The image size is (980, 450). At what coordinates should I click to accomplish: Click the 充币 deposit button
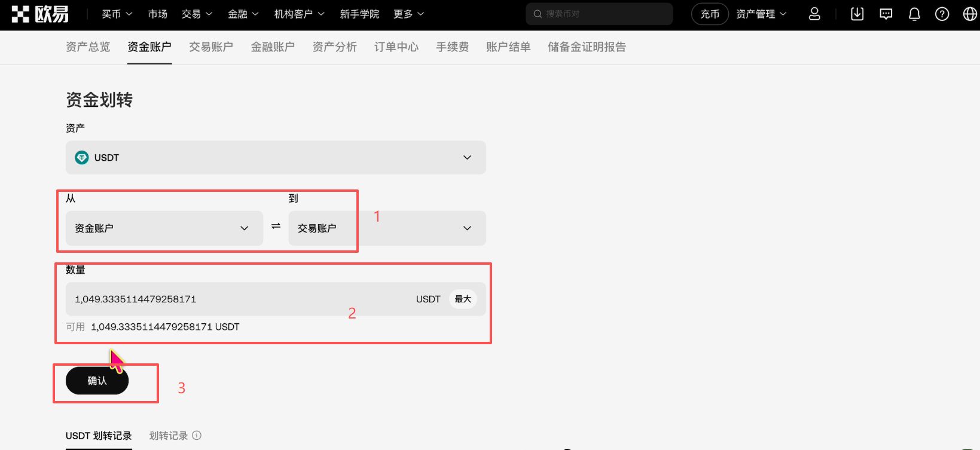710,14
